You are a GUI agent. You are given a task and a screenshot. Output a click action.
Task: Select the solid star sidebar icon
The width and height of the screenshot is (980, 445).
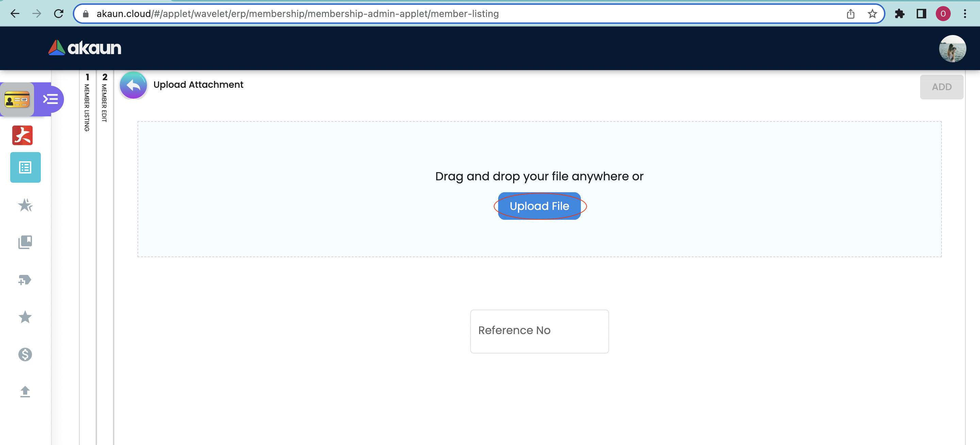click(x=25, y=317)
